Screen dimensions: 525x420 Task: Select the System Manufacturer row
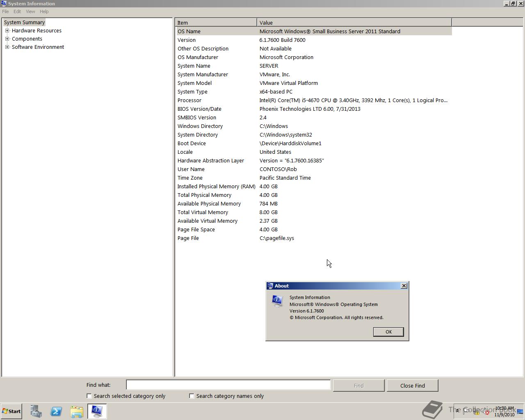click(x=314, y=74)
